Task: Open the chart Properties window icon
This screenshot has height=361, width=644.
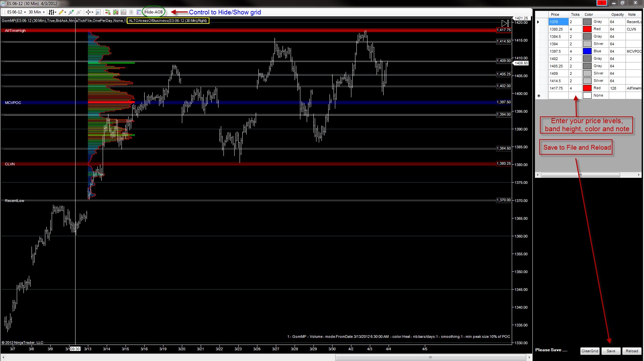Action: pyautogui.click(x=139, y=12)
